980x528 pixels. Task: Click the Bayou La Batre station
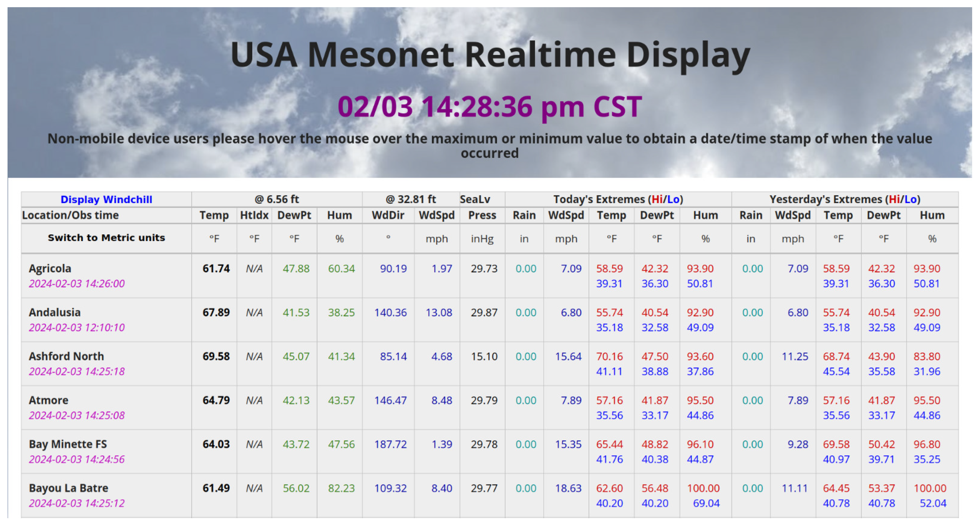tap(68, 488)
